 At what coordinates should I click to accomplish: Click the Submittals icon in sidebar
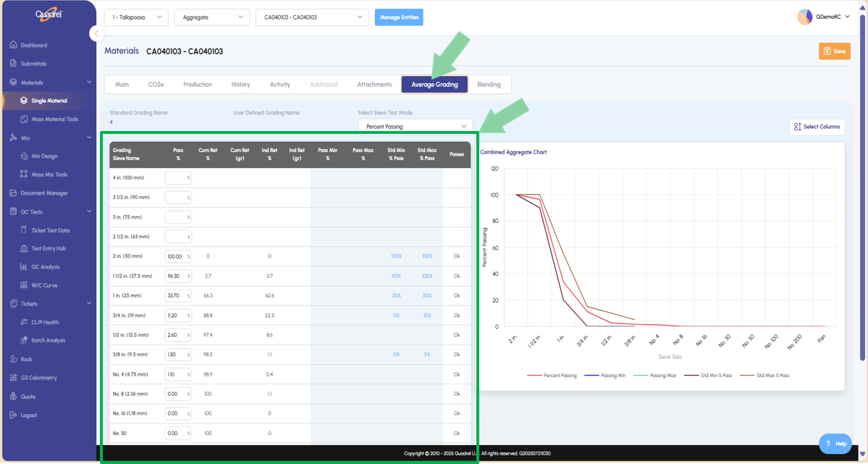coord(14,64)
